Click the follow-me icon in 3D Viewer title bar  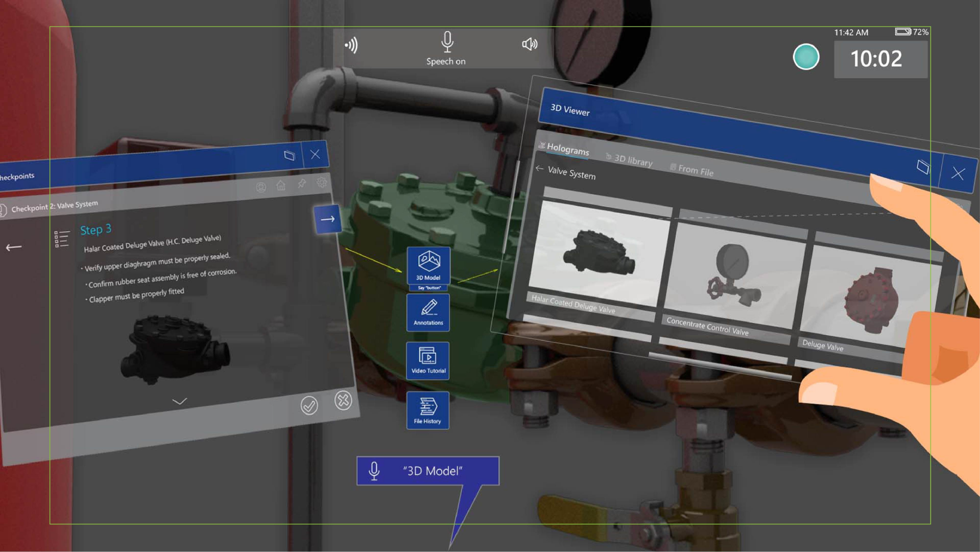point(923,167)
